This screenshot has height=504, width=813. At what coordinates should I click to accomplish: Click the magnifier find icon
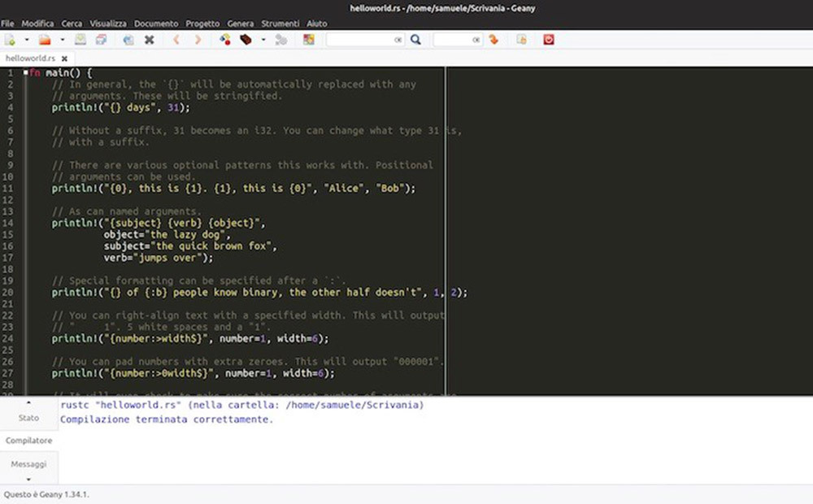click(x=415, y=39)
